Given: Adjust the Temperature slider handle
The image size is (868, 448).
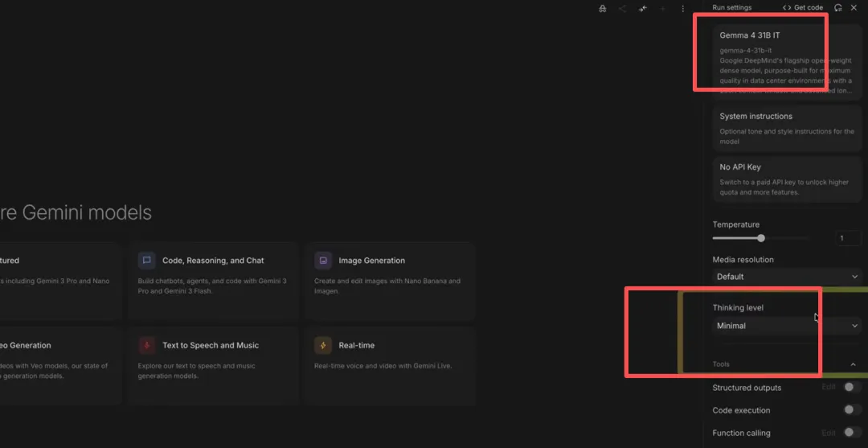Looking at the screenshot, I should click(x=761, y=238).
